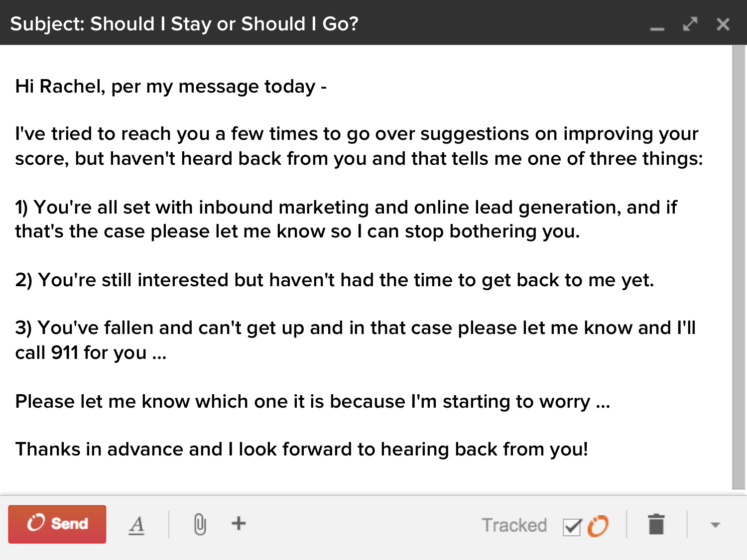This screenshot has height=560, width=747.
Task: Open the text formatting options
Action: click(136, 525)
